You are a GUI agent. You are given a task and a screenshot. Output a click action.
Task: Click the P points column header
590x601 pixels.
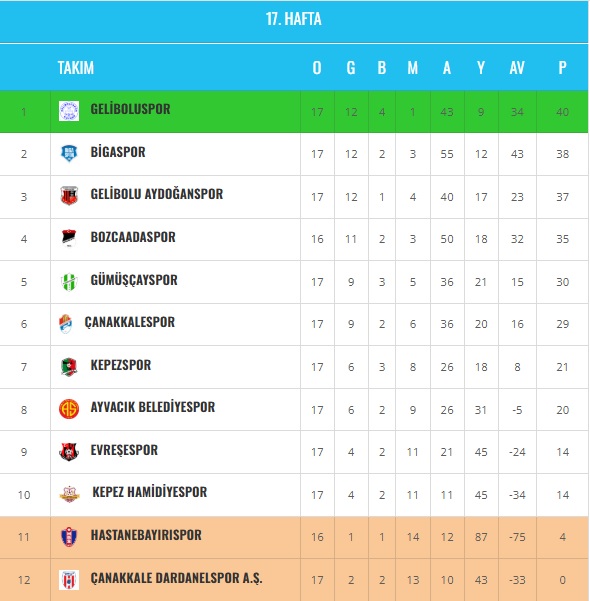(x=562, y=68)
